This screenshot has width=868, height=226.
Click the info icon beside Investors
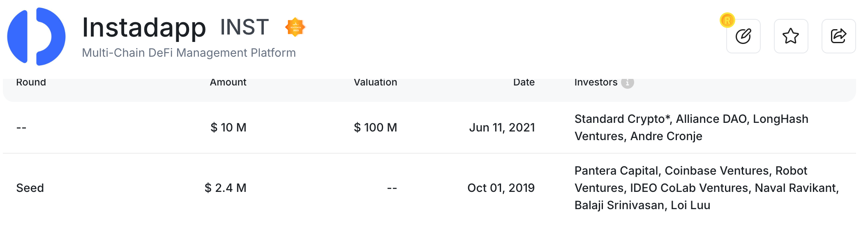(627, 83)
